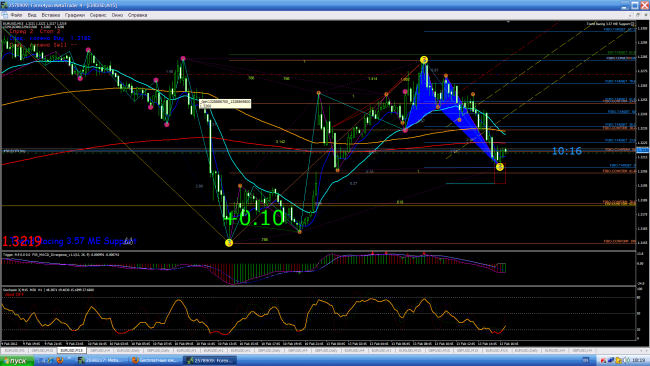Click the yellow point 3 marker at chart bottom
Viewport: 650px width, 366px height.
click(229, 242)
